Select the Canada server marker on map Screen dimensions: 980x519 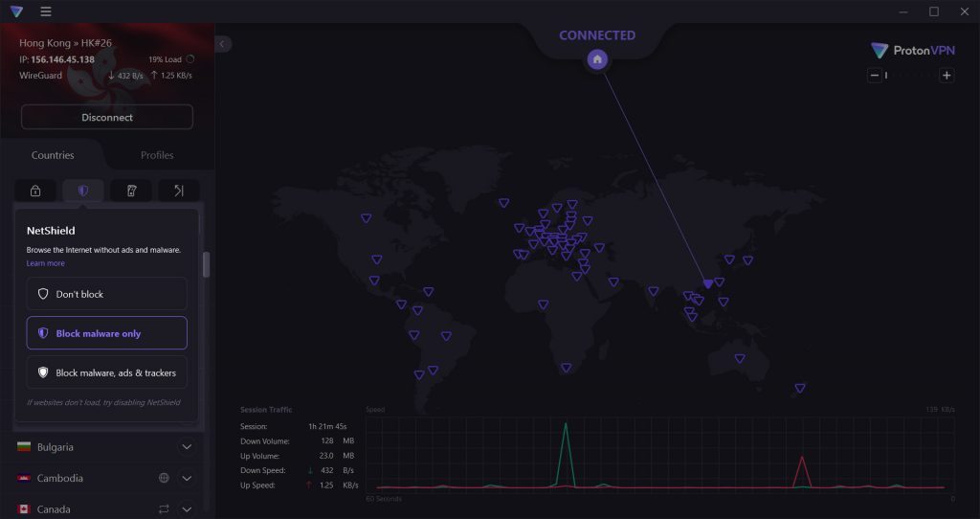pyautogui.click(x=367, y=218)
